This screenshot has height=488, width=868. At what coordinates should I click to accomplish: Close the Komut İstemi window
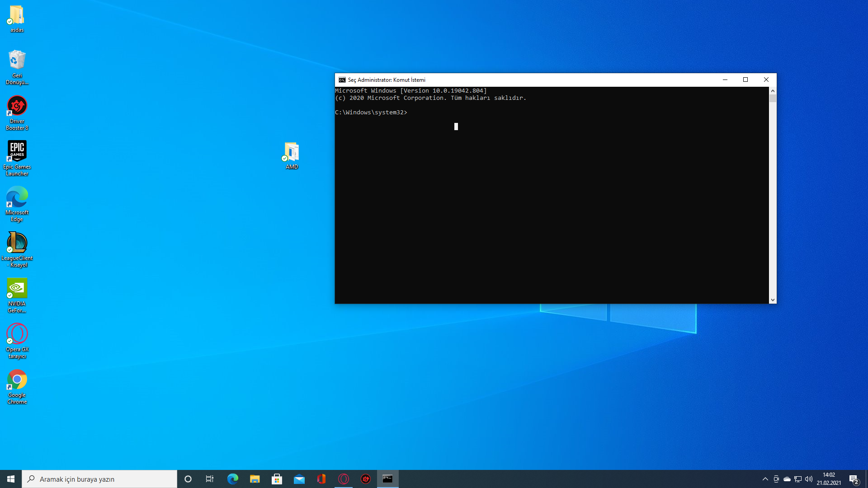point(766,80)
